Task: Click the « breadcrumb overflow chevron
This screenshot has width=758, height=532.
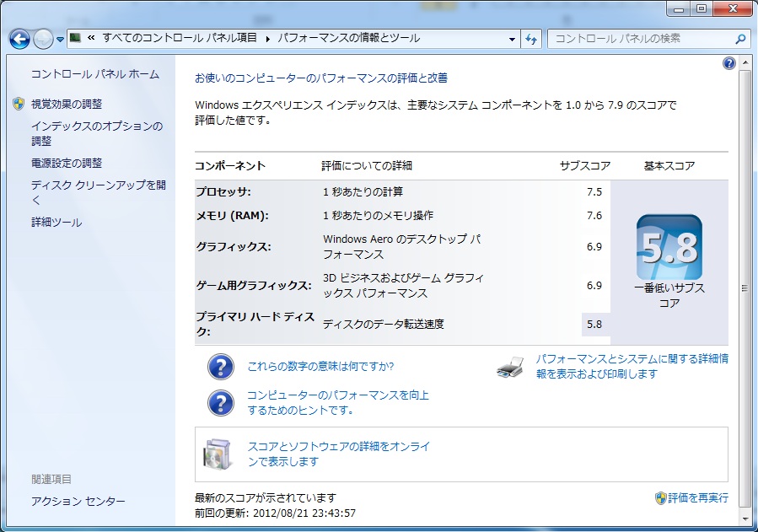Action: pyautogui.click(x=91, y=38)
